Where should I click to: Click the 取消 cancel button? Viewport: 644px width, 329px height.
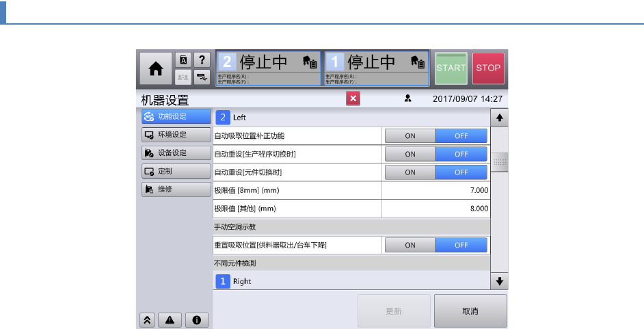[470, 311]
